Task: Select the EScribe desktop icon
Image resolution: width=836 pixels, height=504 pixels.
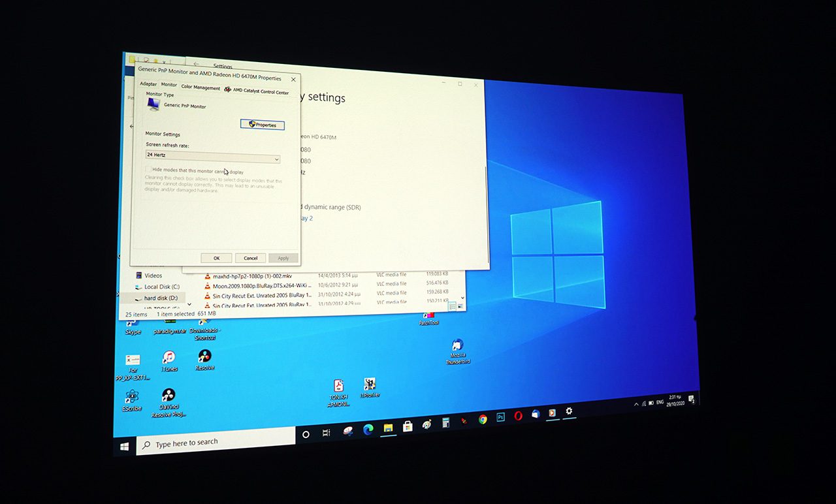Action: (132, 397)
